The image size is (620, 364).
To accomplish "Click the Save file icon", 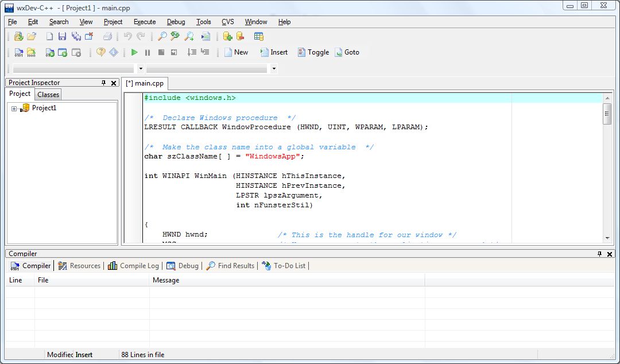I will [62, 36].
